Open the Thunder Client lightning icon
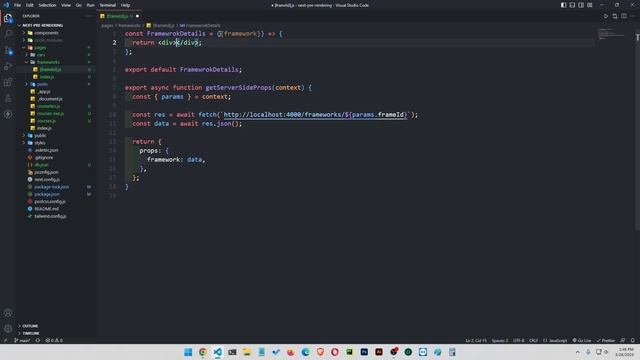Image resolution: width=640 pixels, height=360 pixels. click(8, 114)
